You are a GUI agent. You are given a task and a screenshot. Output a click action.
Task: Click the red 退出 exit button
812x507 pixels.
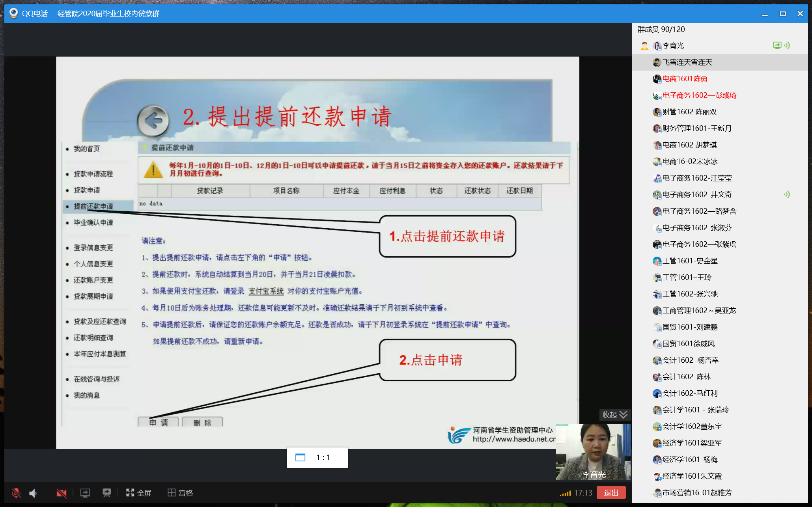pyautogui.click(x=611, y=493)
